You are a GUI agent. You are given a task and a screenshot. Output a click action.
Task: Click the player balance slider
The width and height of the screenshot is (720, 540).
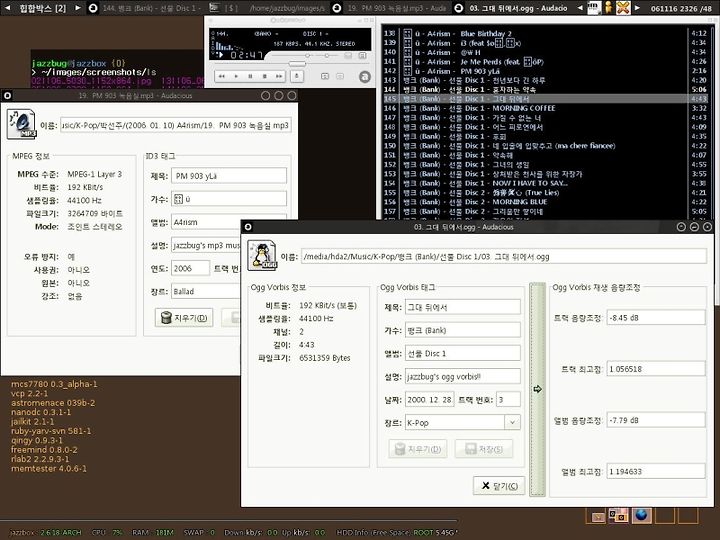click(327, 56)
